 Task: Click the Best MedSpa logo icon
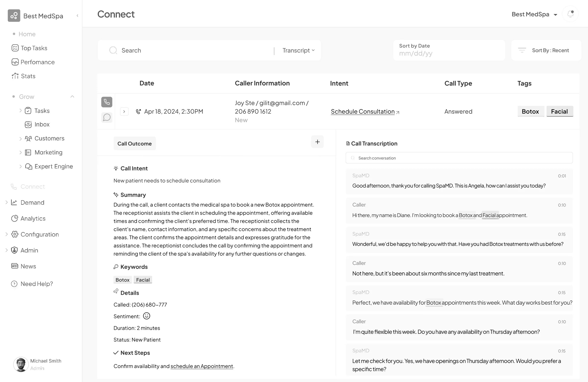[x=14, y=16]
